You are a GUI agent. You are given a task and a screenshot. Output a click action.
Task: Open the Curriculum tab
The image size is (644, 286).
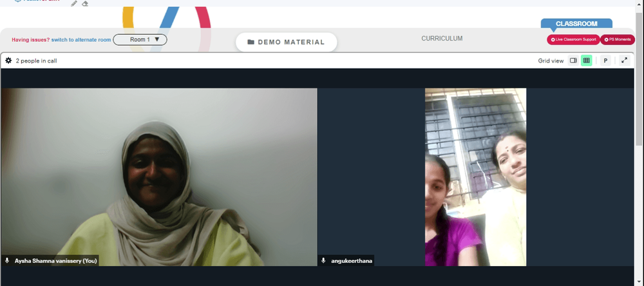[x=442, y=38]
